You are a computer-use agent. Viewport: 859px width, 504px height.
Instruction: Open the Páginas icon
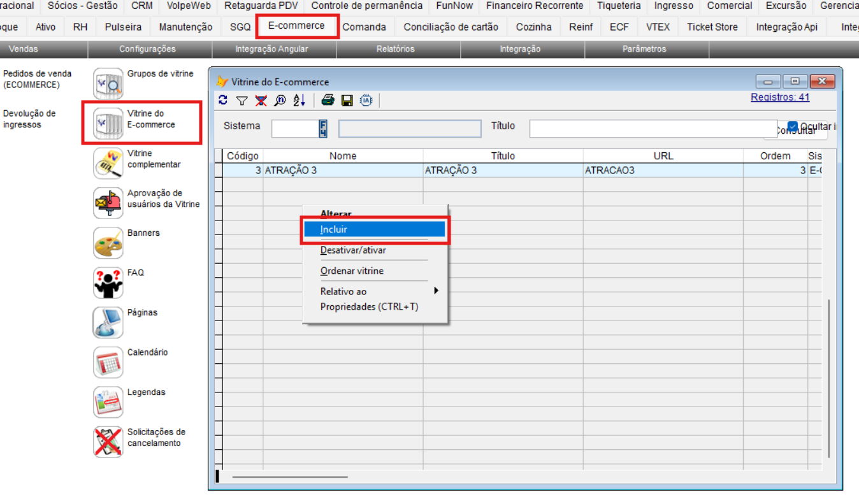click(108, 322)
